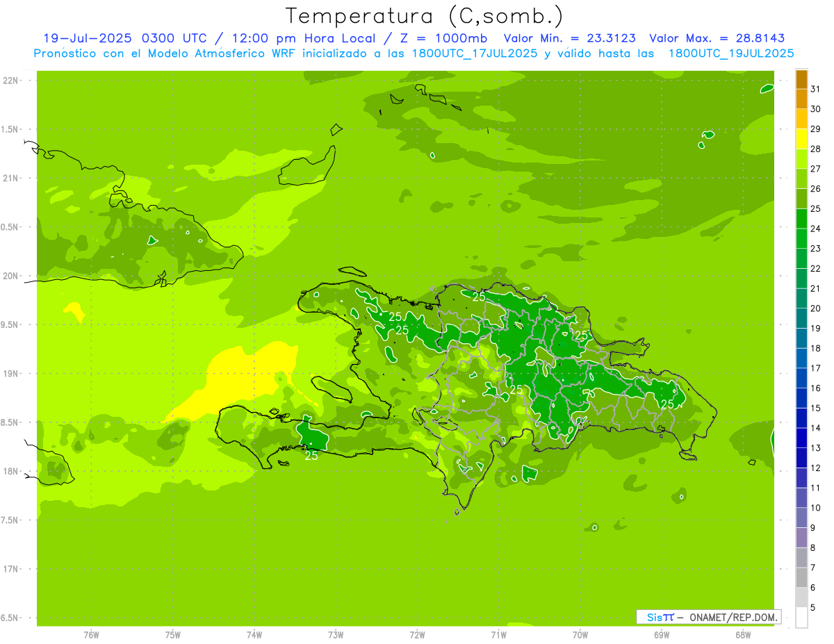Click the '69W' longitude axis label
This screenshot has height=644, width=834.
coord(662,635)
